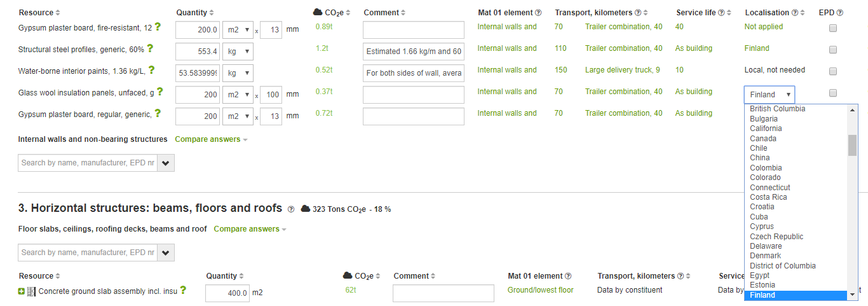The height and width of the screenshot is (306, 868).
Task: Enable EPD checkbox for Structural steel profiles
Action: coord(833,50)
